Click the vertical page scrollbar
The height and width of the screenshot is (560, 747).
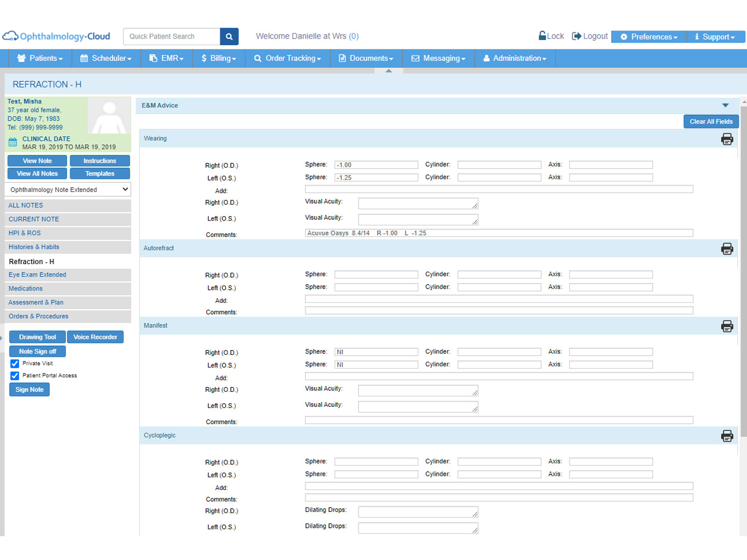tap(743, 271)
